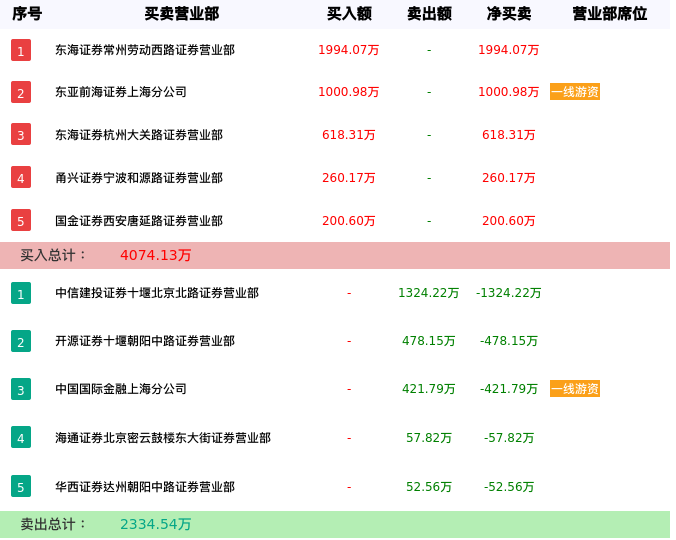This screenshot has height=540, width=676.
Task: Click green rank badge number 1
Action: coord(21,293)
